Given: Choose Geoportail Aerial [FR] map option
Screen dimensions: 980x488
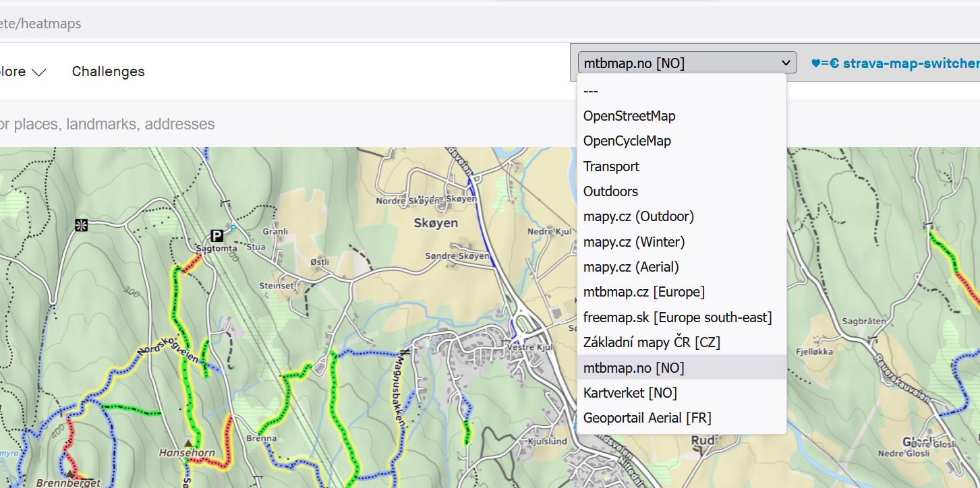Looking at the screenshot, I should pyautogui.click(x=682, y=418).
